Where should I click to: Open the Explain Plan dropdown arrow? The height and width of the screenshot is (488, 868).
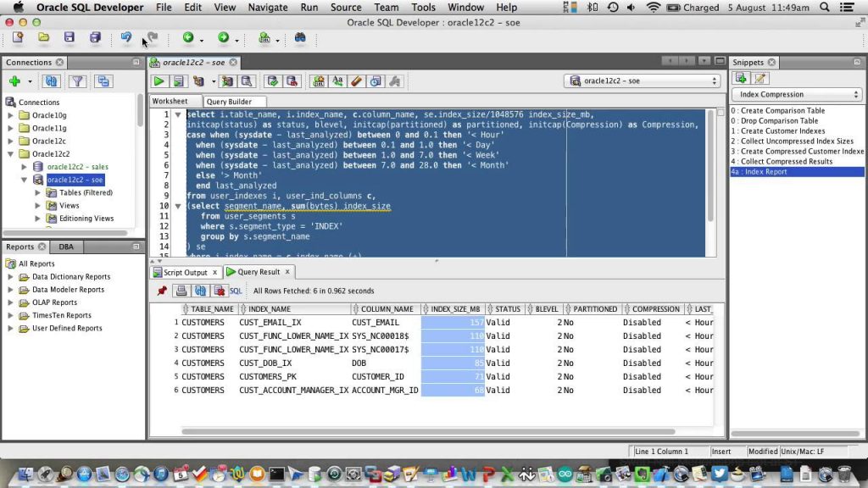pos(213,82)
